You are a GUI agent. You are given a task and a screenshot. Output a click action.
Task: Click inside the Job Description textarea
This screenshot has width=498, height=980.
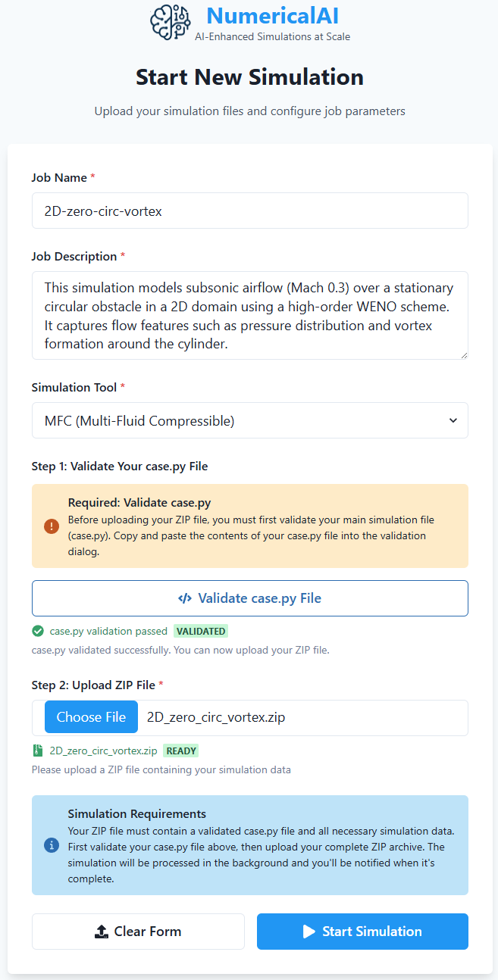[250, 315]
